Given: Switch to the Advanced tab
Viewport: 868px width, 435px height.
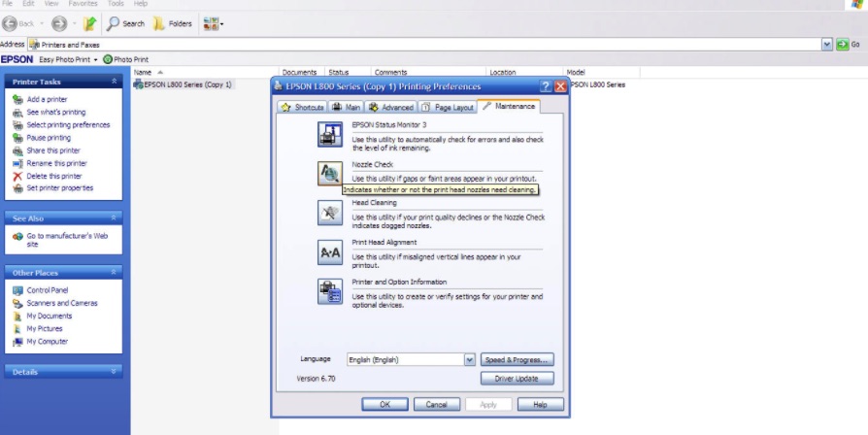Looking at the screenshot, I should tap(391, 107).
